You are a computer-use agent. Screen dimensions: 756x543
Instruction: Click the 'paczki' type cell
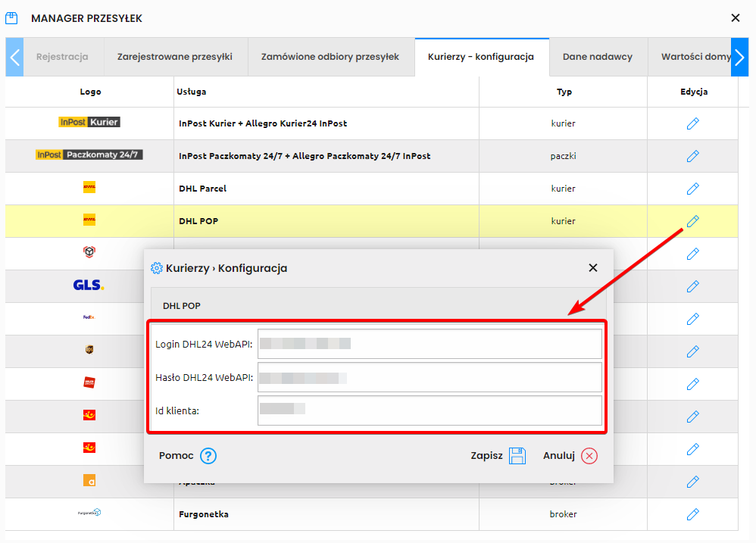(563, 156)
